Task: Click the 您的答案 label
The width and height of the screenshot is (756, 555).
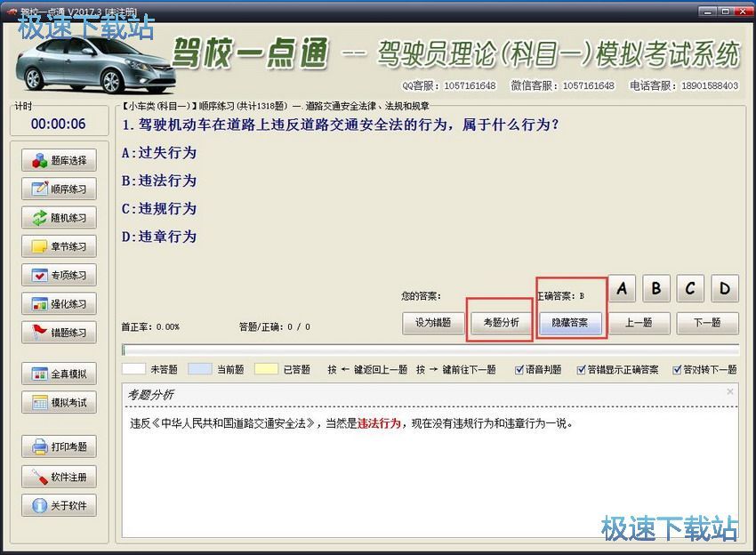Action: tap(421, 296)
